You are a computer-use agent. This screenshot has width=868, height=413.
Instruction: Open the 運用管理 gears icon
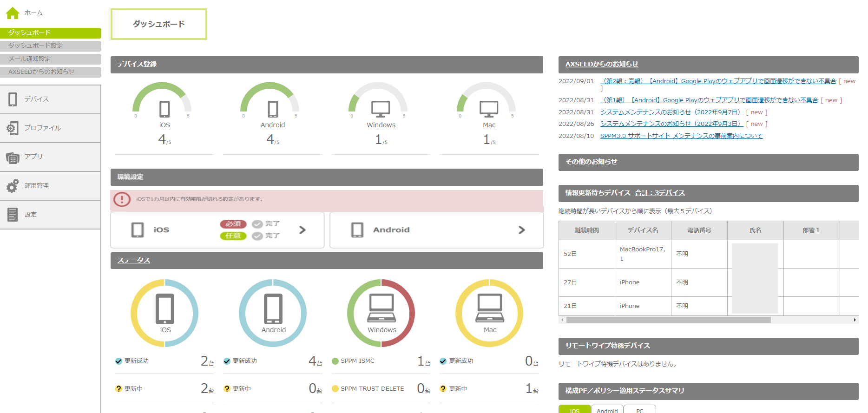click(x=13, y=186)
